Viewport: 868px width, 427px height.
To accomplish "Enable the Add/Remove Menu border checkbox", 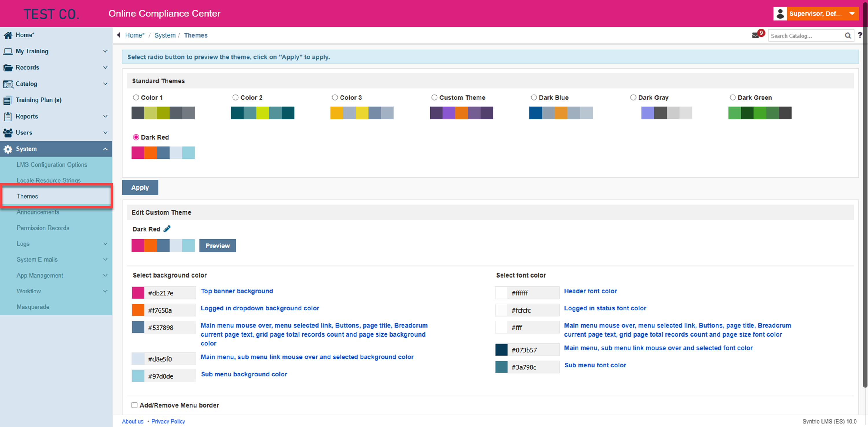I will (135, 405).
